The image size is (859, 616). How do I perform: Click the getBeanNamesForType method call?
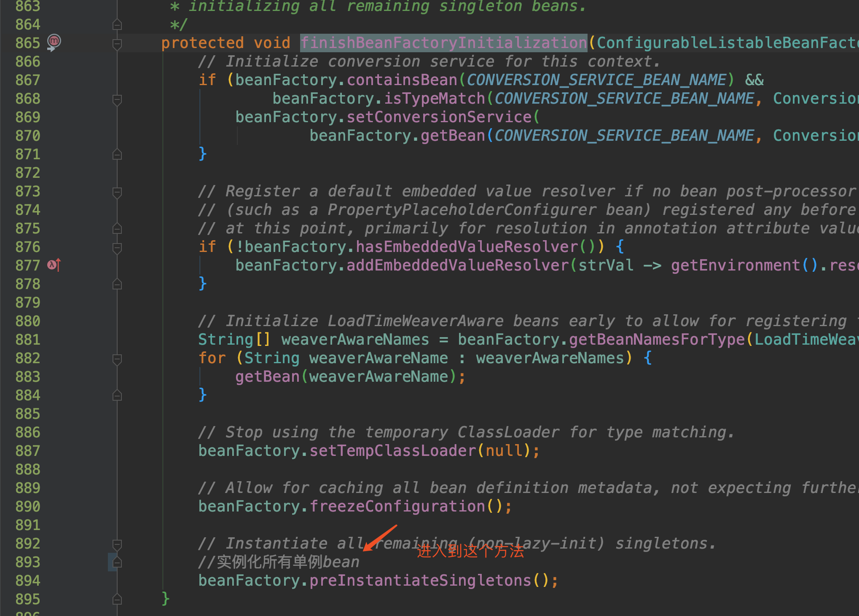click(x=657, y=340)
